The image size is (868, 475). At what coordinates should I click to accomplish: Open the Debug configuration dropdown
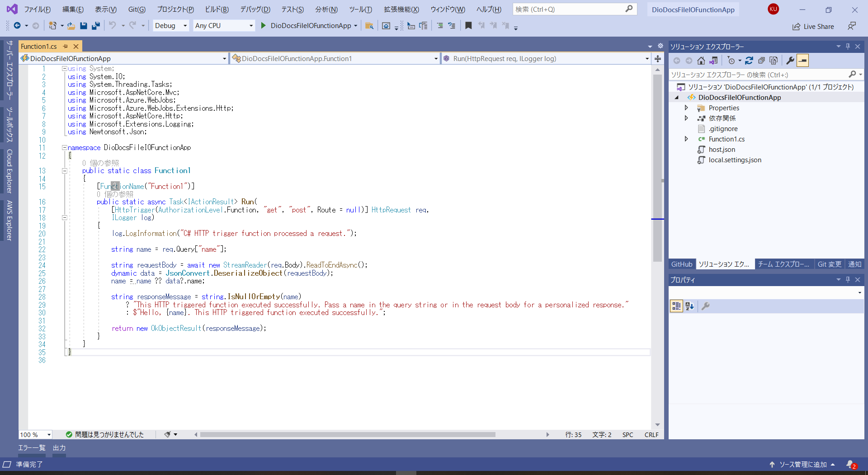pos(171,26)
